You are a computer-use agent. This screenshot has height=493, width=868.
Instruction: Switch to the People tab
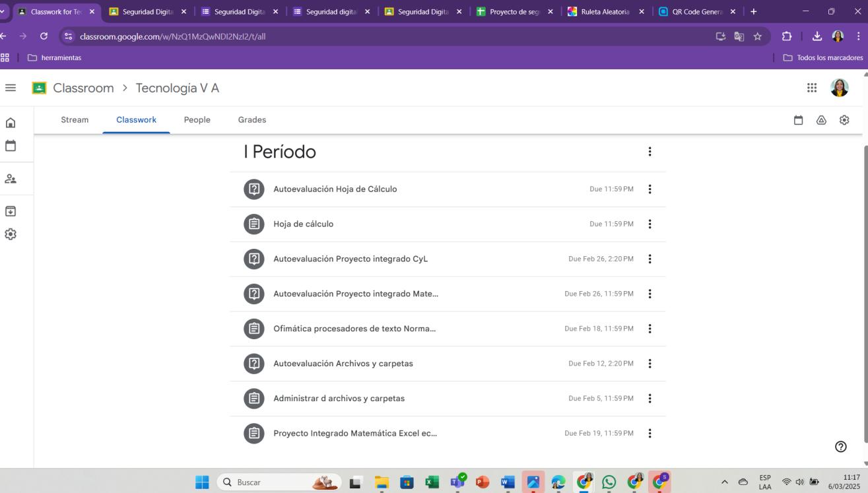(x=197, y=120)
